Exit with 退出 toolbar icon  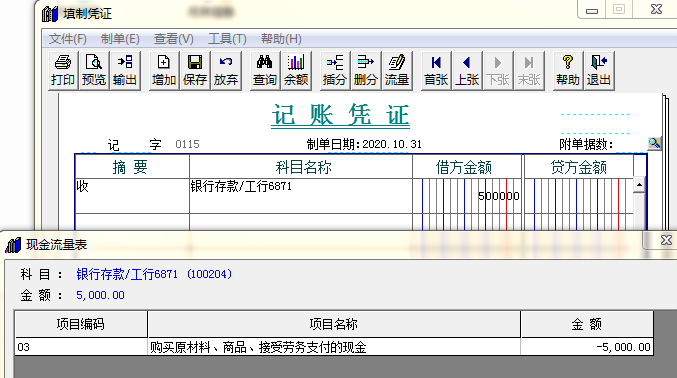coord(599,70)
